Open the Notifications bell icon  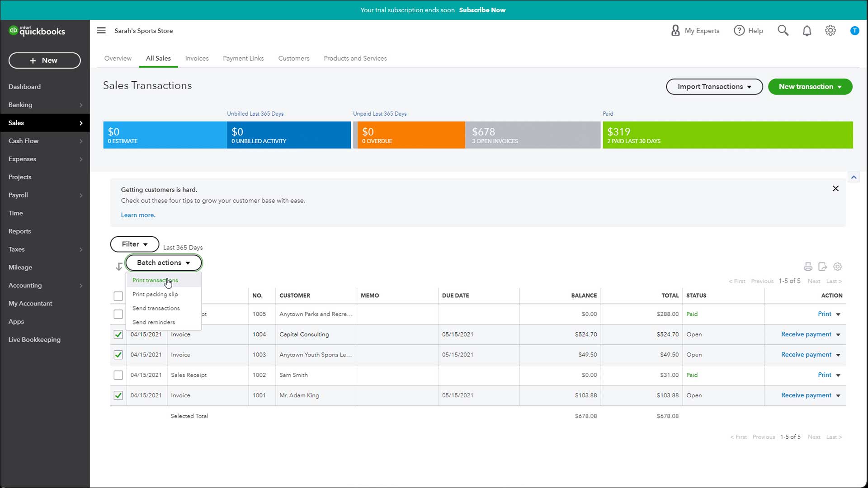point(807,30)
